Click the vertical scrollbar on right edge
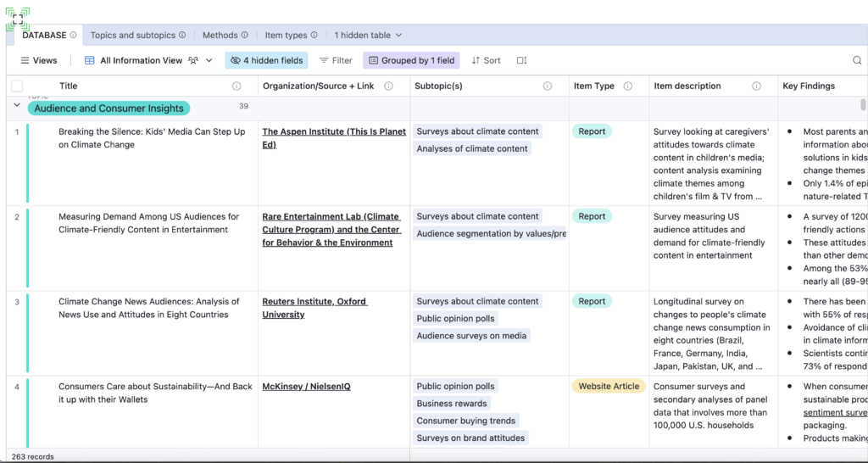 tap(863, 105)
